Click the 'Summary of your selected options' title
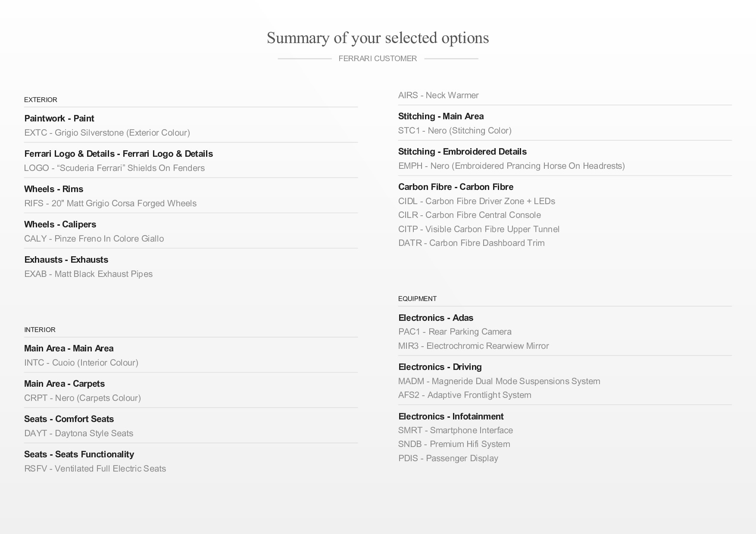756x534 pixels. pos(378,38)
